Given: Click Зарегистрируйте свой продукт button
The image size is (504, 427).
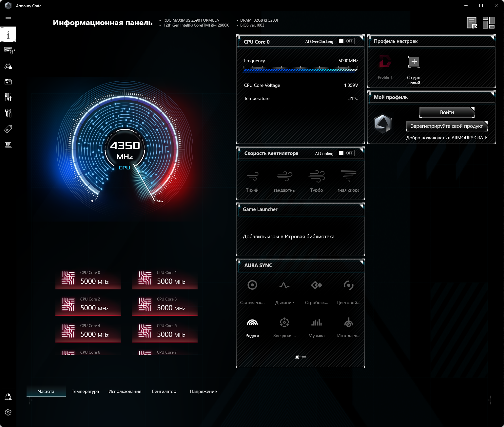Looking at the screenshot, I should point(447,126).
